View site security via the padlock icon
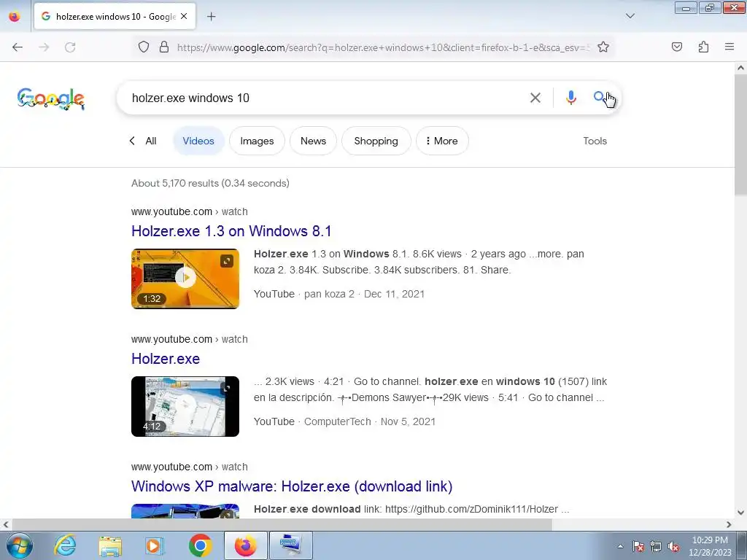 point(164,47)
